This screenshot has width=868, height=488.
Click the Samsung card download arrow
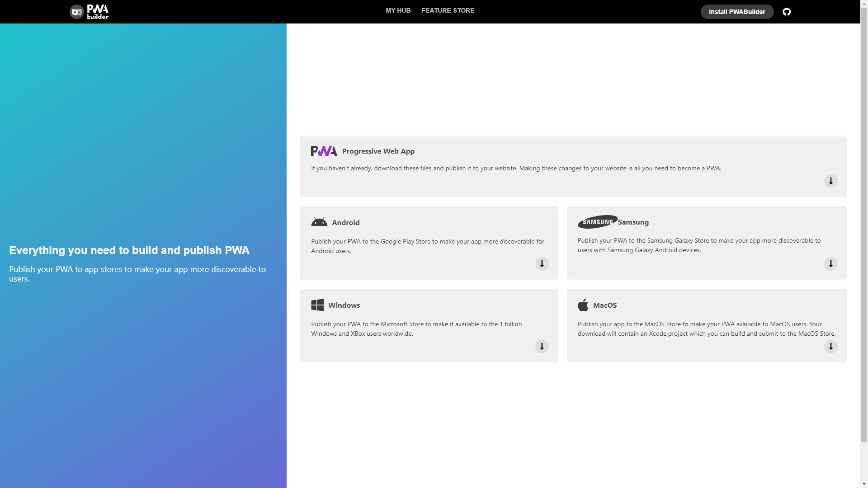click(x=830, y=264)
